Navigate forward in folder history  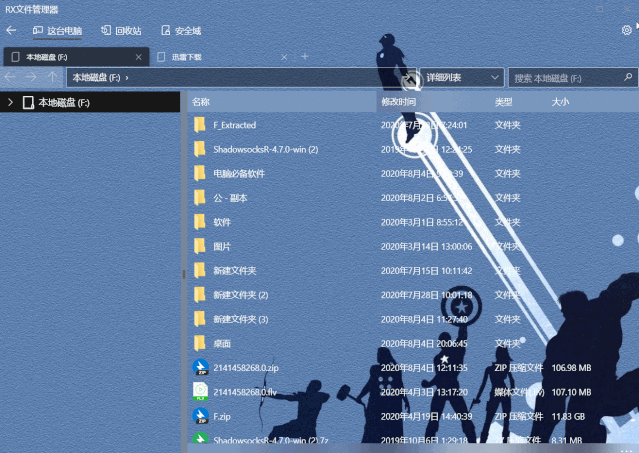click(x=31, y=77)
